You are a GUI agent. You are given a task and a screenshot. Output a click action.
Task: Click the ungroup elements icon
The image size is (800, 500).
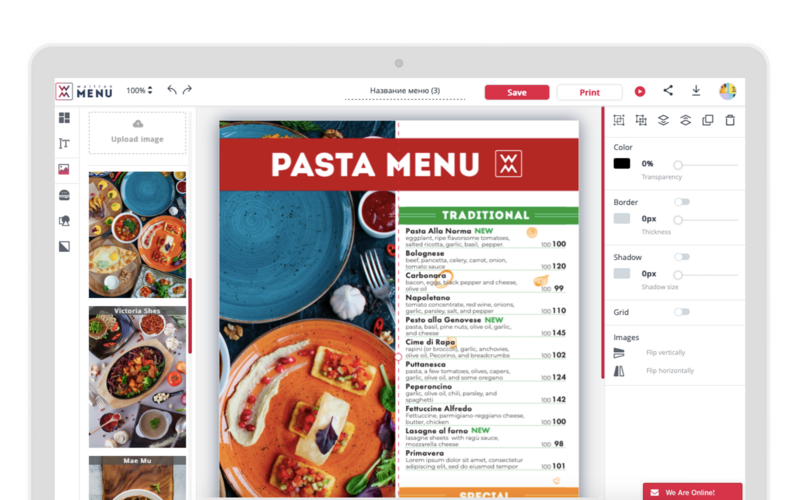(x=641, y=120)
